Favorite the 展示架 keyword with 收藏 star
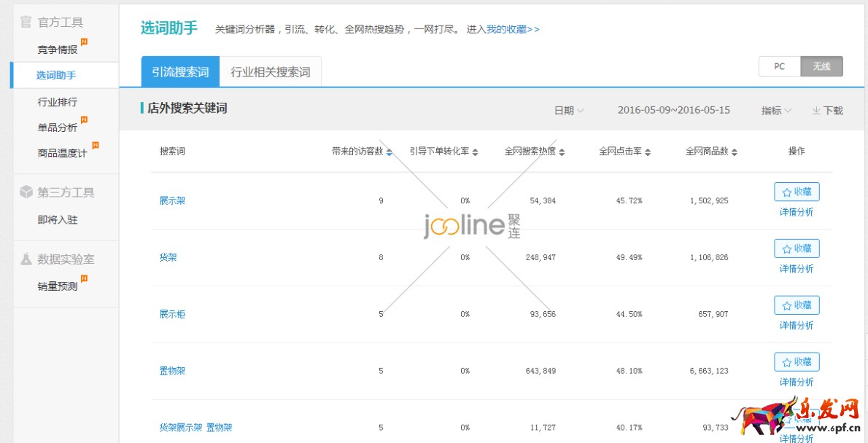Viewport: 868px width, 443px height. [x=797, y=192]
